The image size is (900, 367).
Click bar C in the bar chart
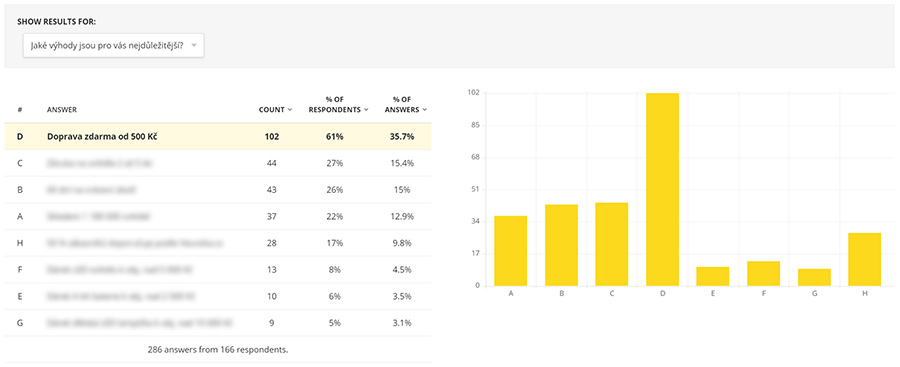tap(612, 244)
